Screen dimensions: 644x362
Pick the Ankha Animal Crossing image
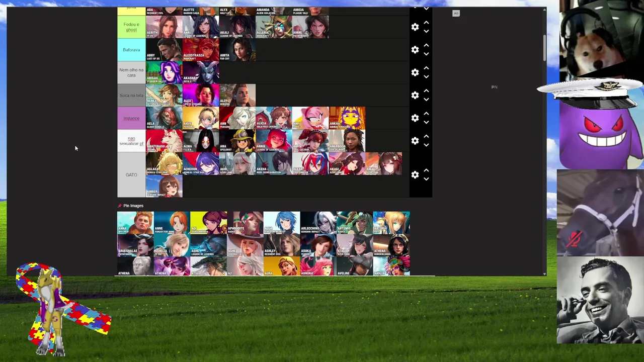point(347,118)
